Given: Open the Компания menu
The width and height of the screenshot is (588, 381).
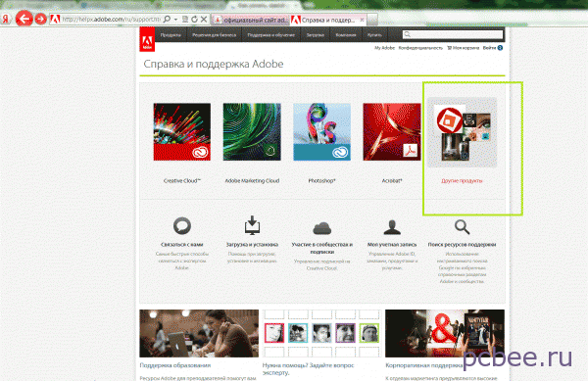Looking at the screenshot, I should pyautogui.click(x=346, y=35).
